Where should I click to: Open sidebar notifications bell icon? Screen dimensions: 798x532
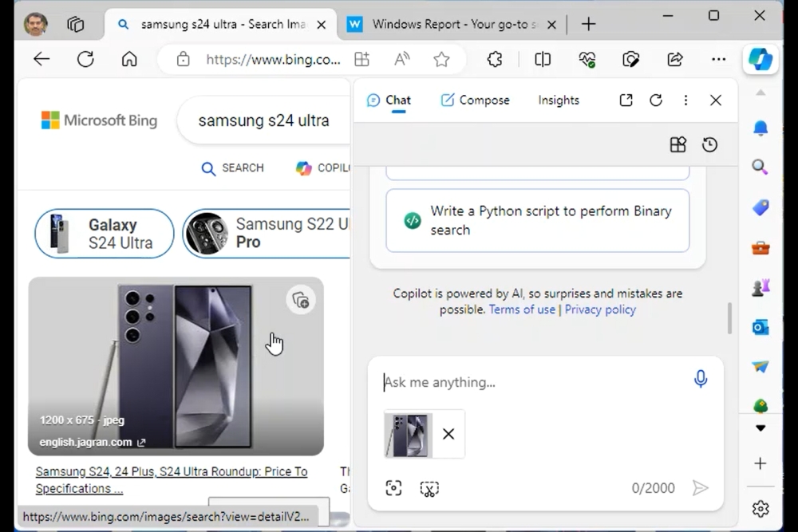(x=760, y=128)
